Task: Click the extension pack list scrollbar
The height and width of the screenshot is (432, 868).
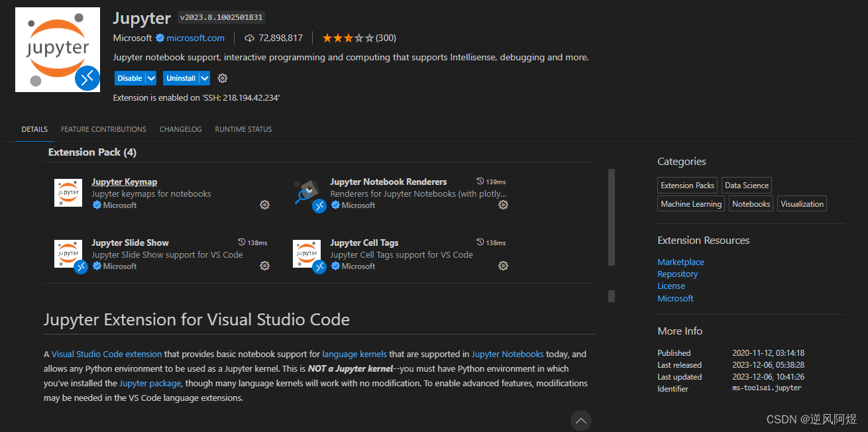Action: tap(612, 217)
